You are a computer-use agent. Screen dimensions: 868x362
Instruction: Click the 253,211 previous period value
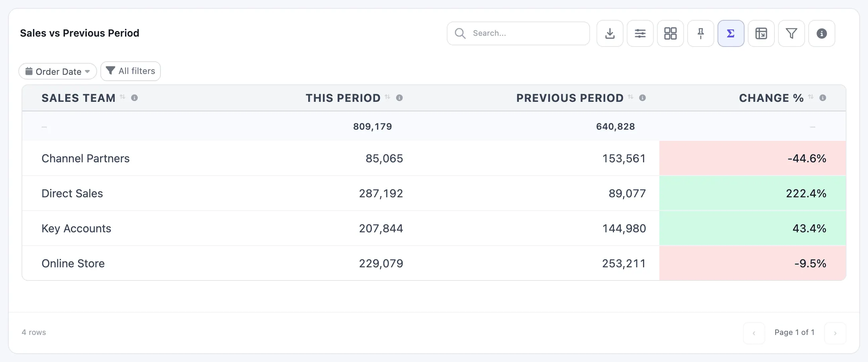point(624,263)
